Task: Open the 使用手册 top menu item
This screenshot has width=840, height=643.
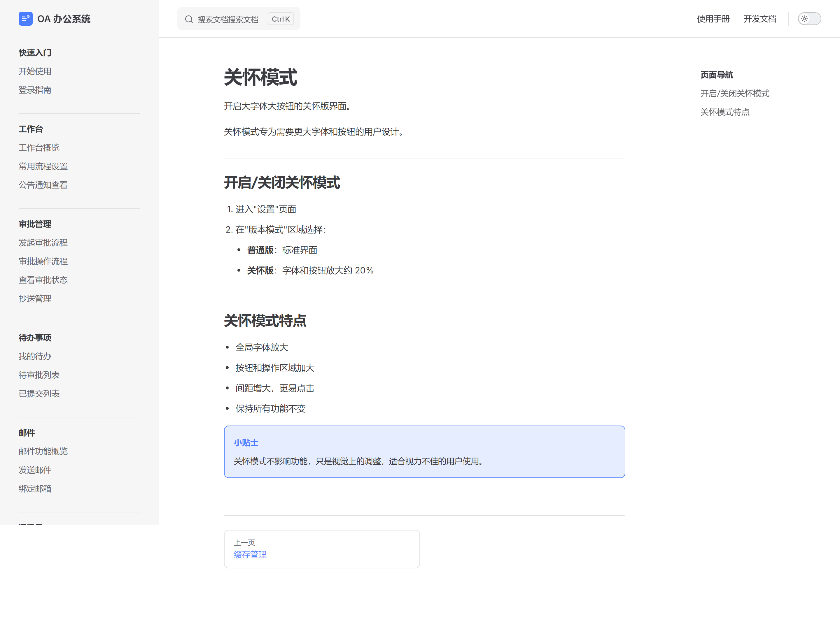Action: pyautogui.click(x=713, y=19)
